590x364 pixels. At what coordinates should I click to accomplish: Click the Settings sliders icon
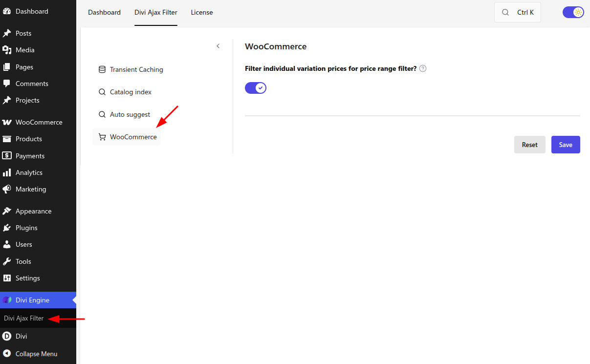pos(7,278)
